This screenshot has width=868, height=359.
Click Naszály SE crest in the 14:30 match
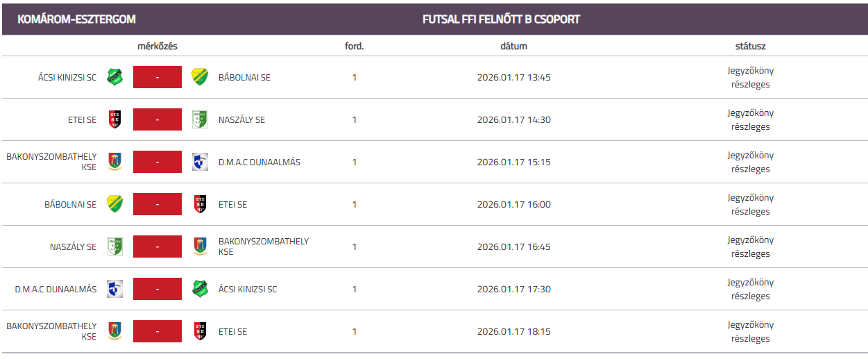[x=201, y=119]
